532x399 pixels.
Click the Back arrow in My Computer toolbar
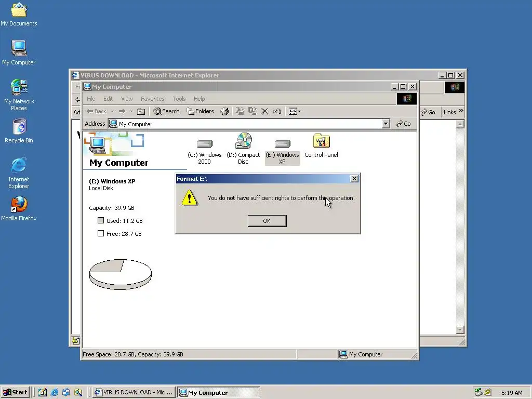coord(96,111)
